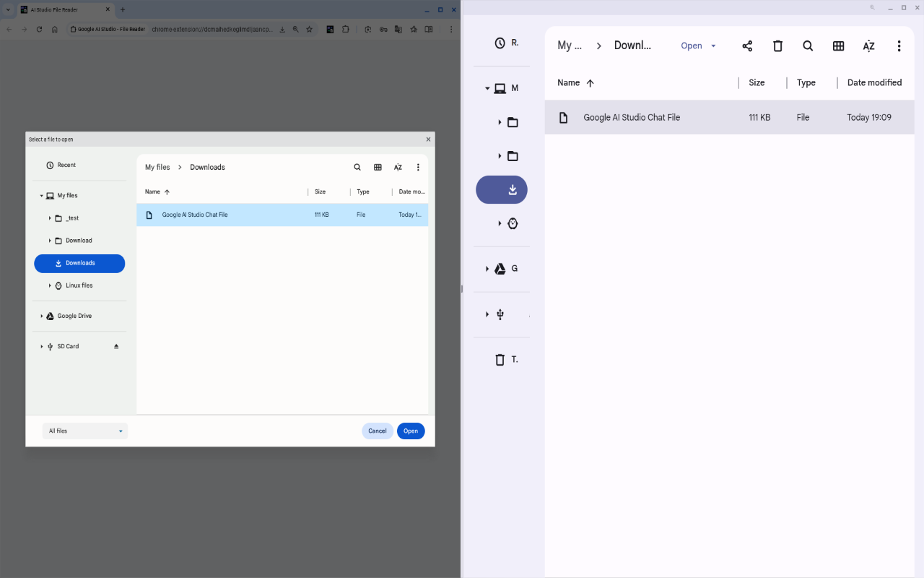Screen dimensions: 924x578
Task: Click the My... breadcrumb in Files window
Action: [x=570, y=46]
